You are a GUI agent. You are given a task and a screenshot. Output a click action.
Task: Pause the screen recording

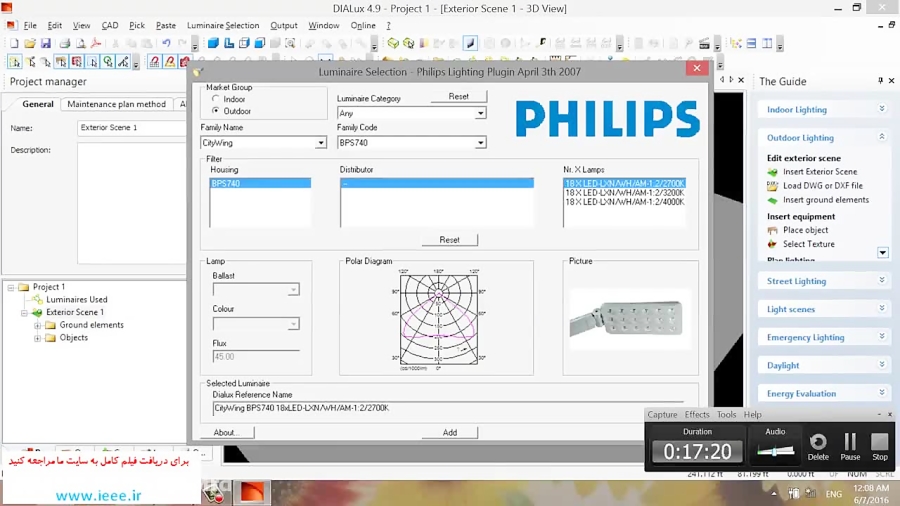click(850, 447)
